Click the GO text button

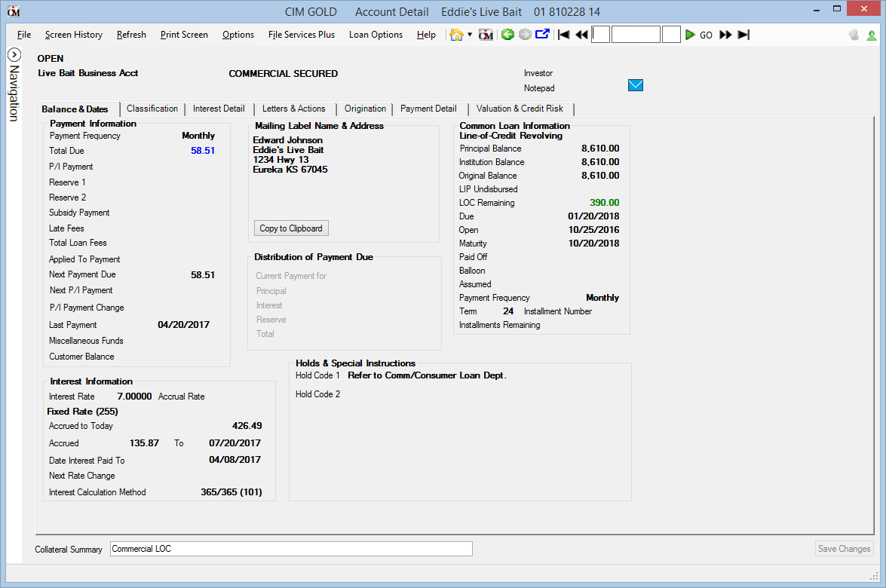pyautogui.click(x=706, y=35)
